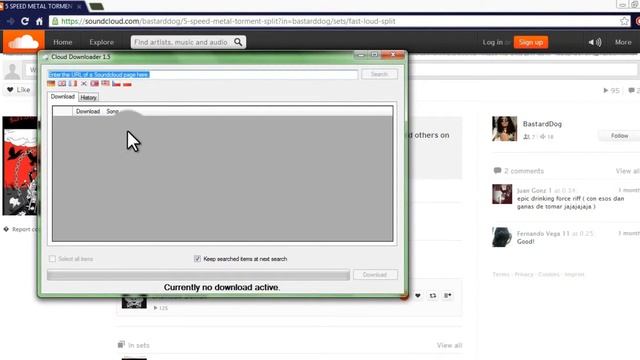The width and height of the screenshot is (640, 360).
Task: Select the Nordic cross flag language icon
Action: pyautogui.click(x=94, y=84)
